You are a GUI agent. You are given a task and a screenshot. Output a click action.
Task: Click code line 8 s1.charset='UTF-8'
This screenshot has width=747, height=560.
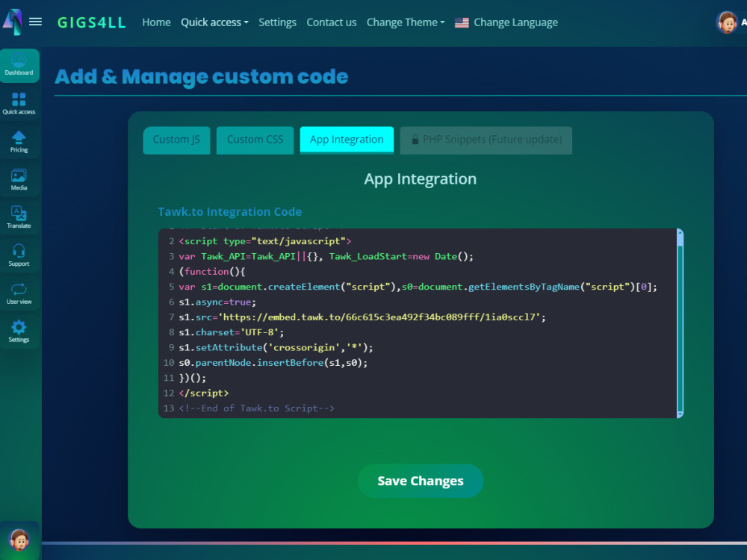point(231,332)
